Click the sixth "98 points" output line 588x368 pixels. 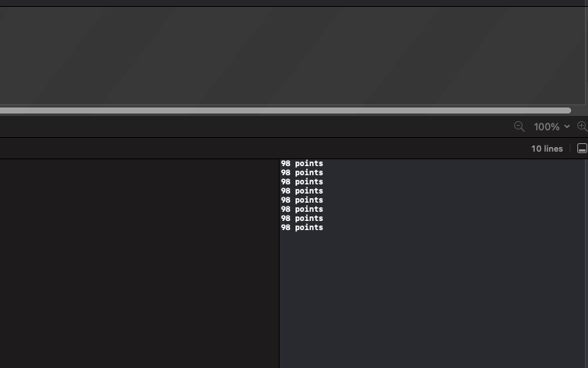click(302, 210)
